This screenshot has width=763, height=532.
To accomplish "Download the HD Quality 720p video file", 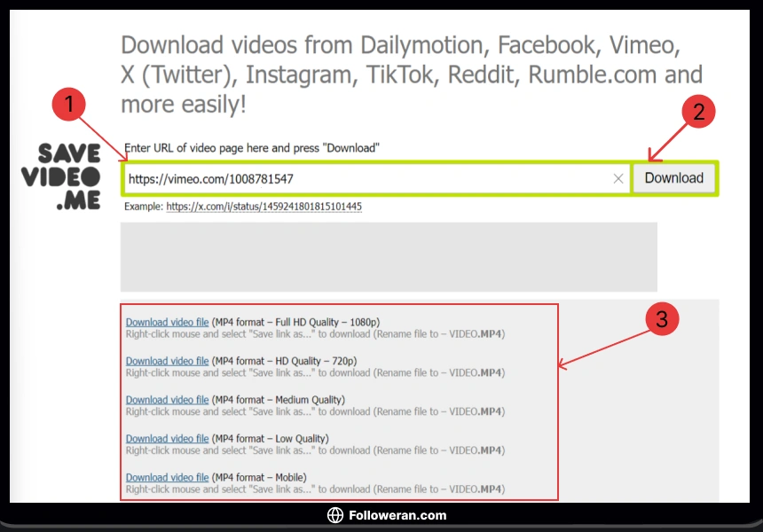I will click(167, 361).
